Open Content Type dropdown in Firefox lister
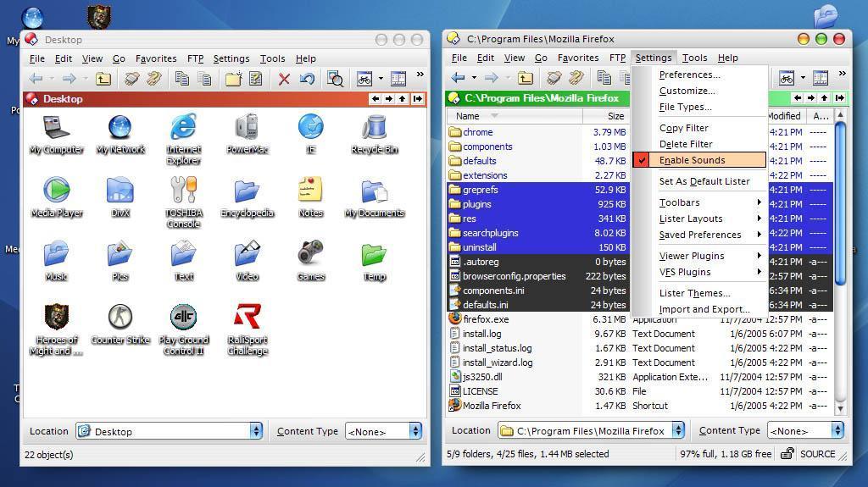Viewport: 868px width, 487px height. pos(837,430)
